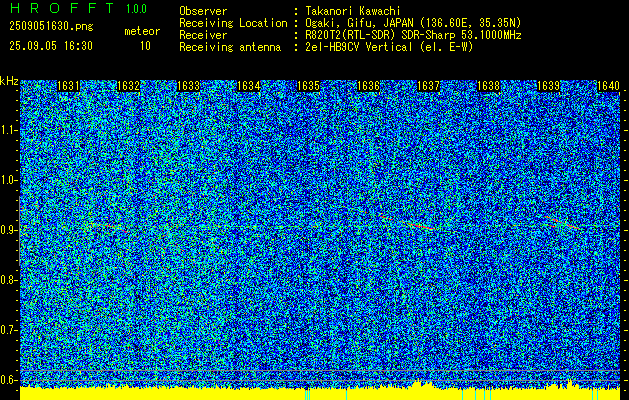Click frequency label 0.7
This screenshot has width=629, height=400.
click(x=8, y=330)
